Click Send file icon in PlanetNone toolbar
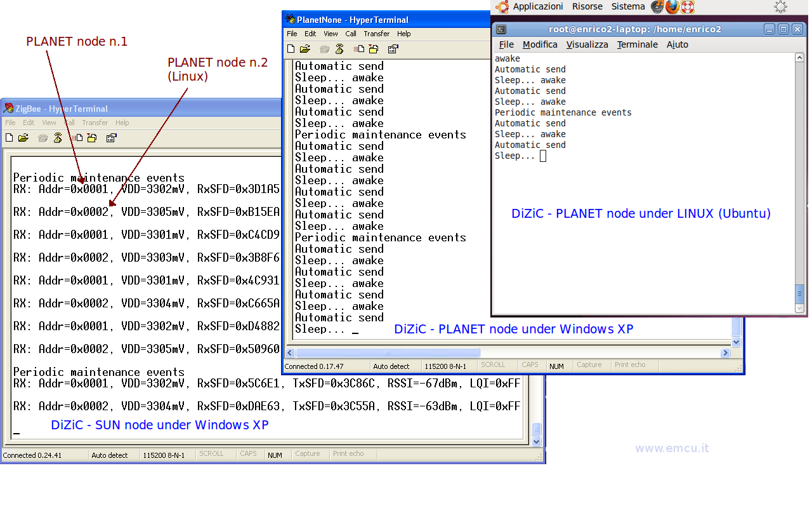Image resolution: width=812 pixels, height=508 pixels. (359, 49)
